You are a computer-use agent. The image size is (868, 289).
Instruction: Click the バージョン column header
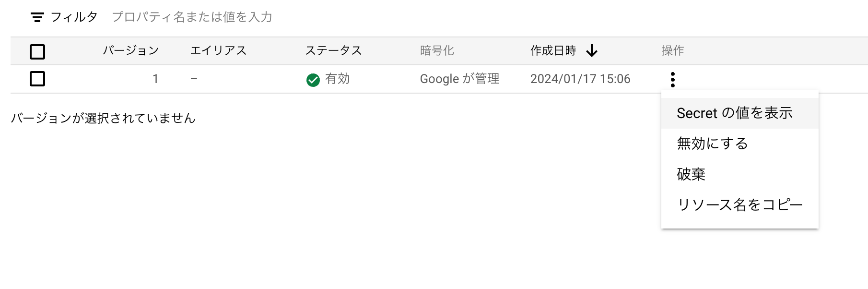click(x=130, y=51)
